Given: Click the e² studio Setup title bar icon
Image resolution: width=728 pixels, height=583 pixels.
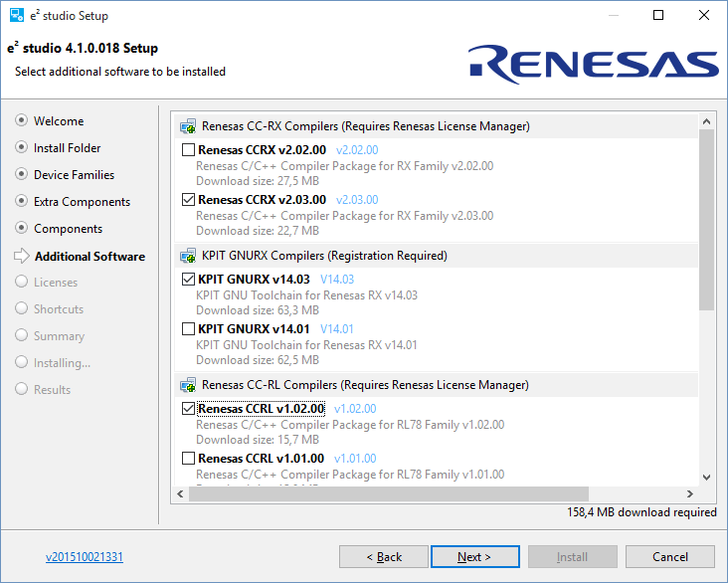Looking at the screenshot, I should pyautogui.click(x=17, y=16).
